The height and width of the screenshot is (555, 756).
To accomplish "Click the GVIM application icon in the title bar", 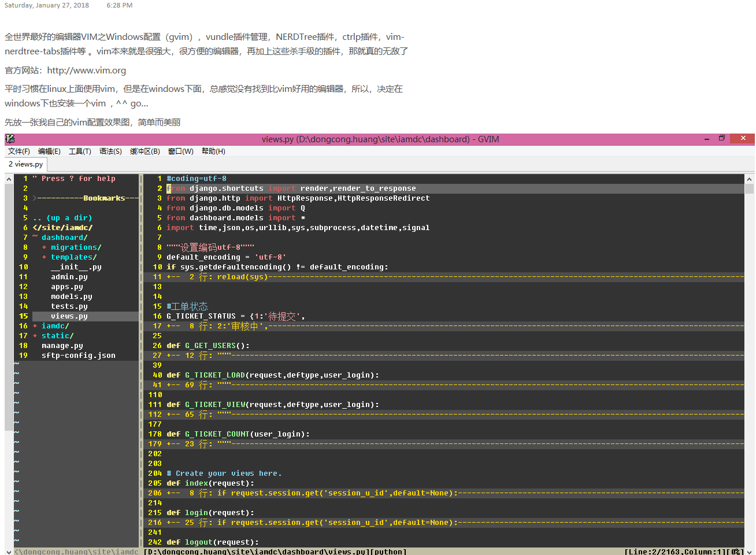I will [9, 139].
